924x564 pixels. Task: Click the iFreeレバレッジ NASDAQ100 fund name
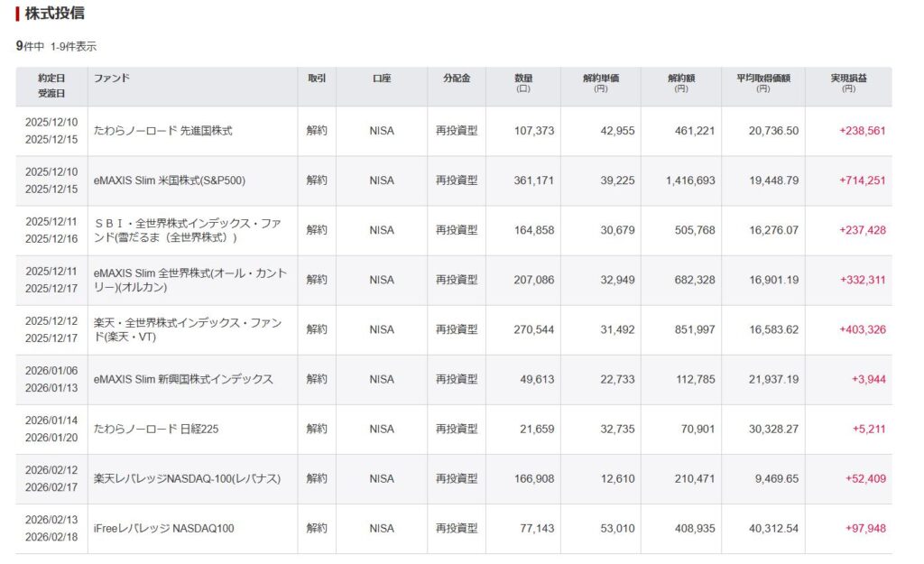point(163,528)
